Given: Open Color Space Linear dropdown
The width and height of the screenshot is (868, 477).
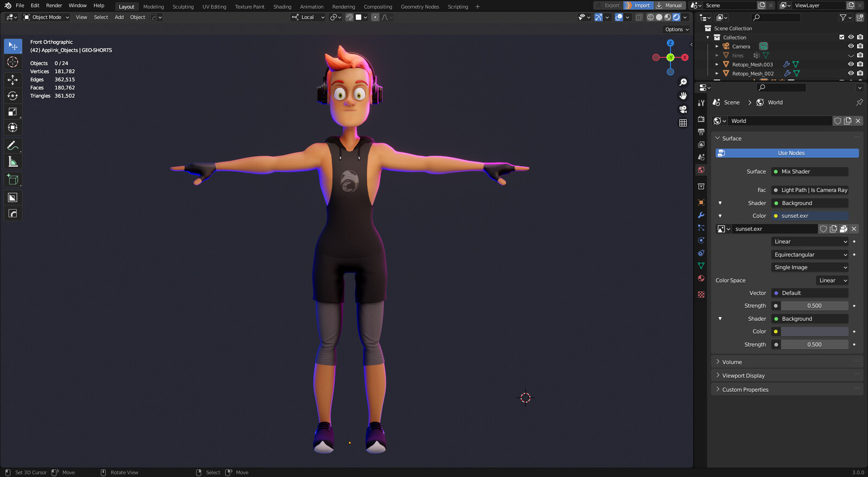Looking at the screenshot, I should tap(832, 280).
